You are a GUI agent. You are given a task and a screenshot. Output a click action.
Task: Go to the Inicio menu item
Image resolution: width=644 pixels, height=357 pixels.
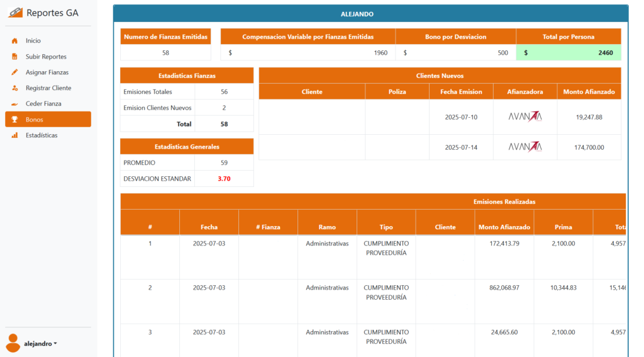[x=33, y=41]
